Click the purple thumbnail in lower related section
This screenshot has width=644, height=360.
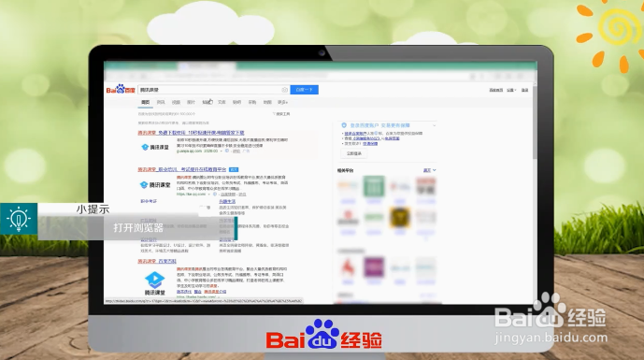point(374,267)
